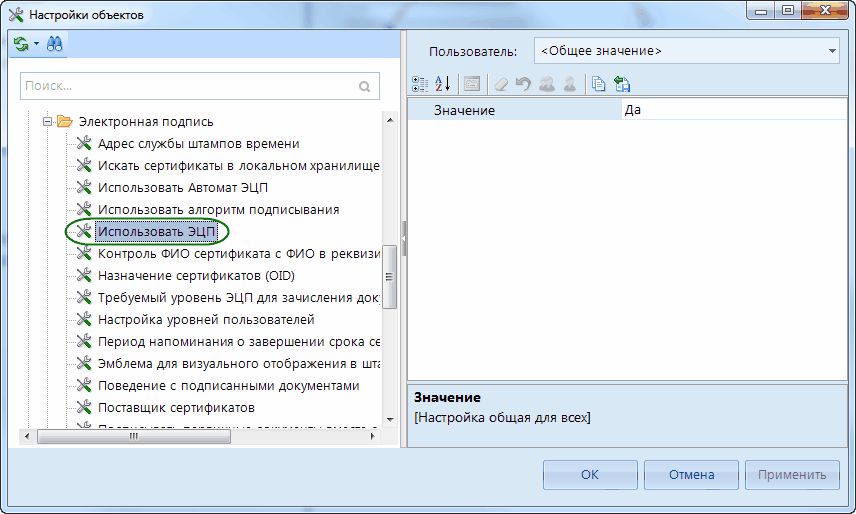Click the magnifier icon in search box
856x514 pixels.
(365, 87)
